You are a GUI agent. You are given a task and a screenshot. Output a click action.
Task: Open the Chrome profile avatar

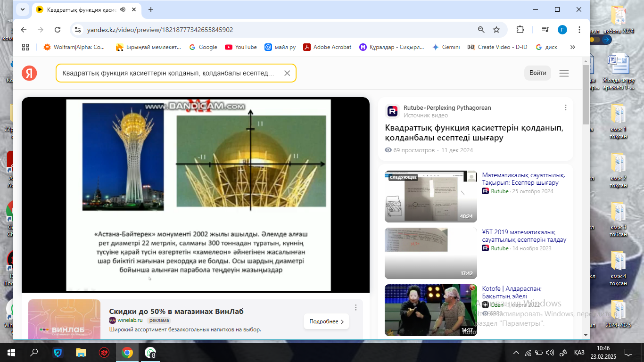coord(562,30)
